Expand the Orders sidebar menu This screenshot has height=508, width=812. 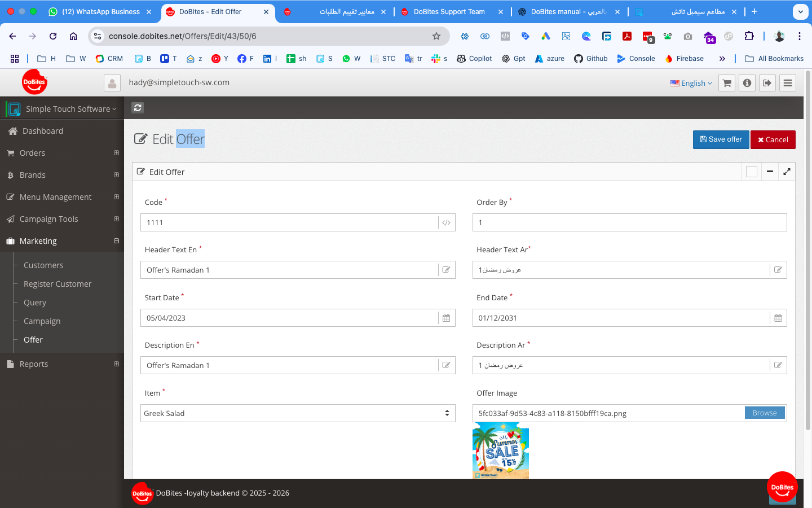[116, 153]
